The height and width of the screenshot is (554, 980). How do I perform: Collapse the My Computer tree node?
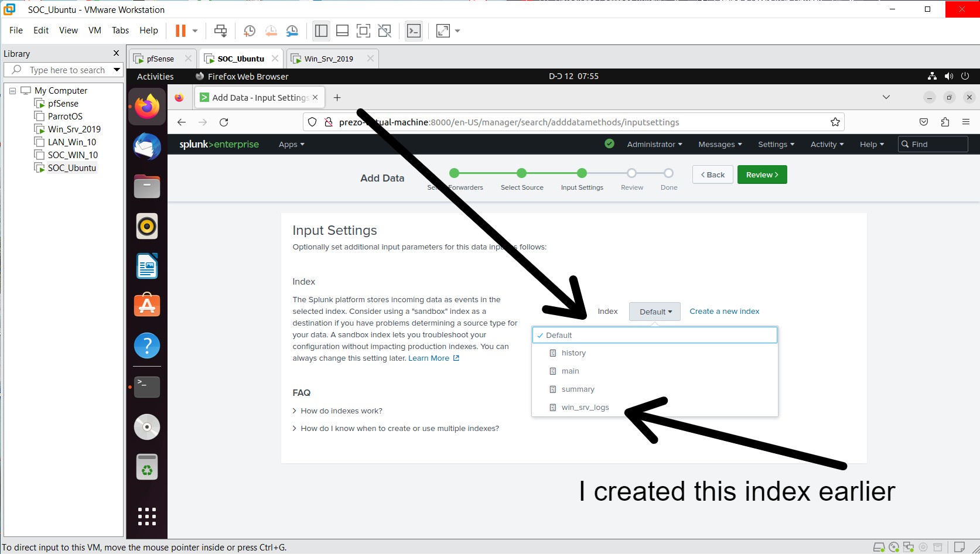tap(12, 91)
